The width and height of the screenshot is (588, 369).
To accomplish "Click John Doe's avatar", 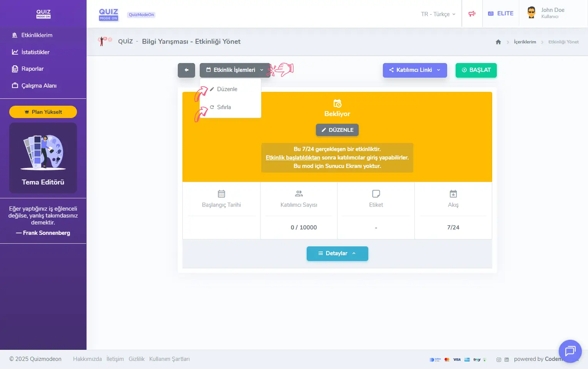I will pyautogui.click(x=531, y=13).
